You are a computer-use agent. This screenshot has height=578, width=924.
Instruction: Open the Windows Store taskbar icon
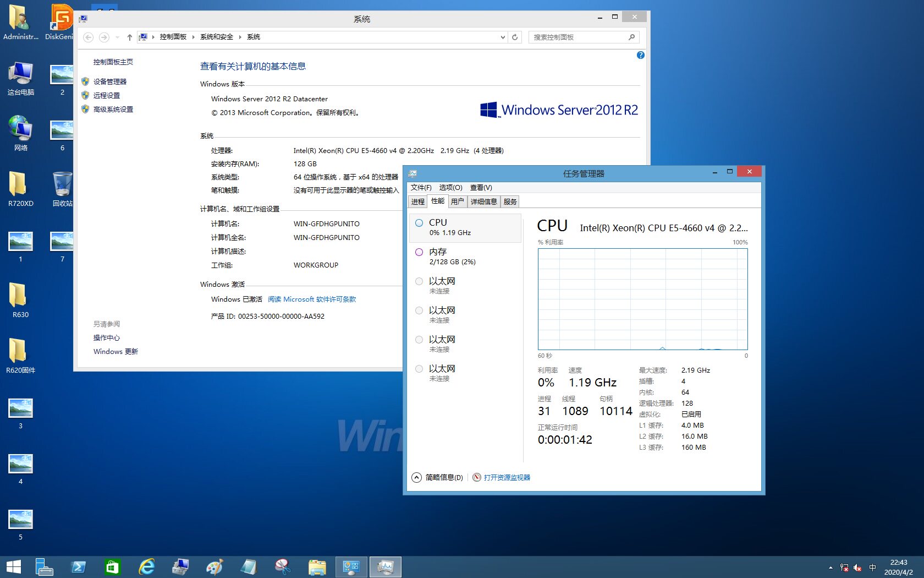coord(112,567)
